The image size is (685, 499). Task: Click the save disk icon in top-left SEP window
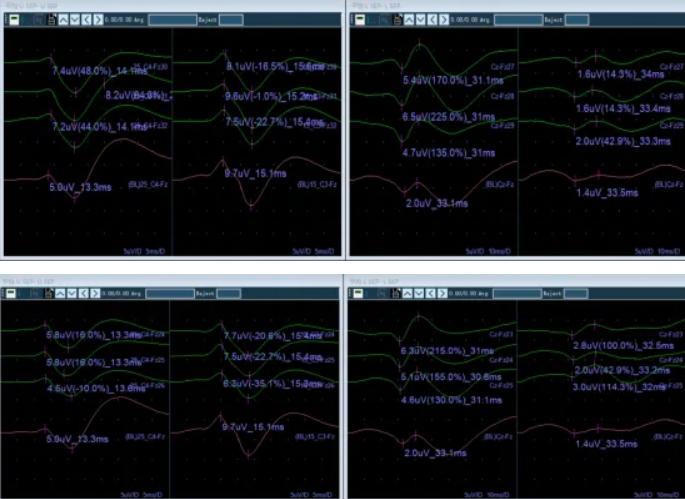pyautogui.click(x=52, y=20)
